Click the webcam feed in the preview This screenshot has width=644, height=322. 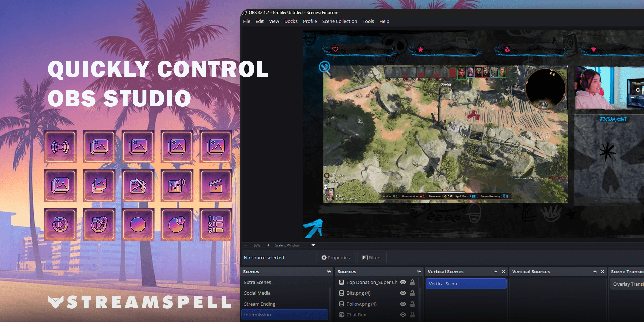(609, 88)
